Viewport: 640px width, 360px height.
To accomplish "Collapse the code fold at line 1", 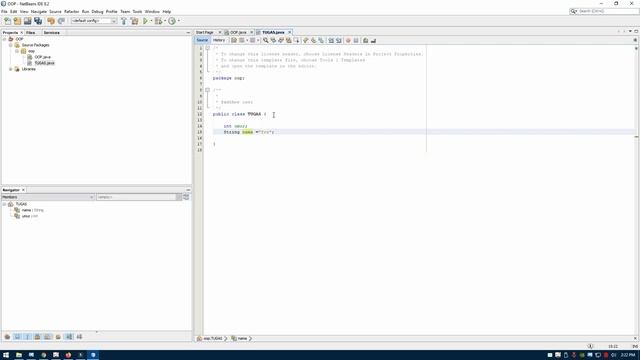I will pos(207,48).
